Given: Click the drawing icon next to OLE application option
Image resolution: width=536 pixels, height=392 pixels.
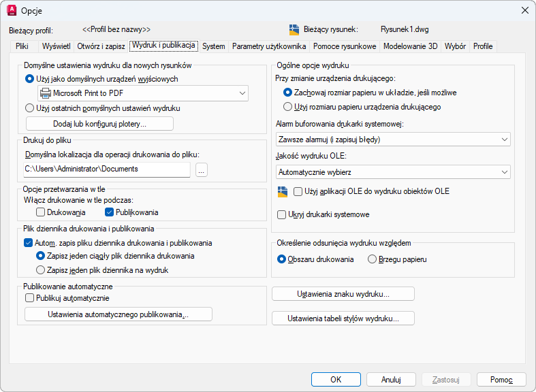Looking at the screenshot, I should pos(283,192).
